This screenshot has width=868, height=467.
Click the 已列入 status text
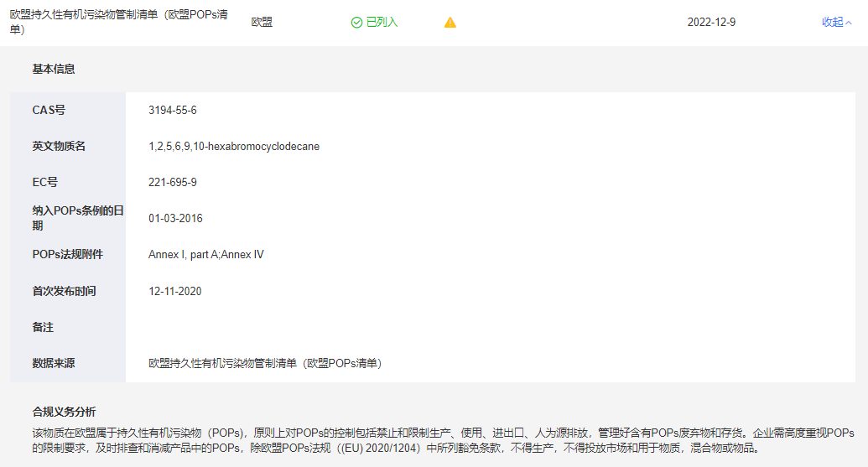click(382, 23)
